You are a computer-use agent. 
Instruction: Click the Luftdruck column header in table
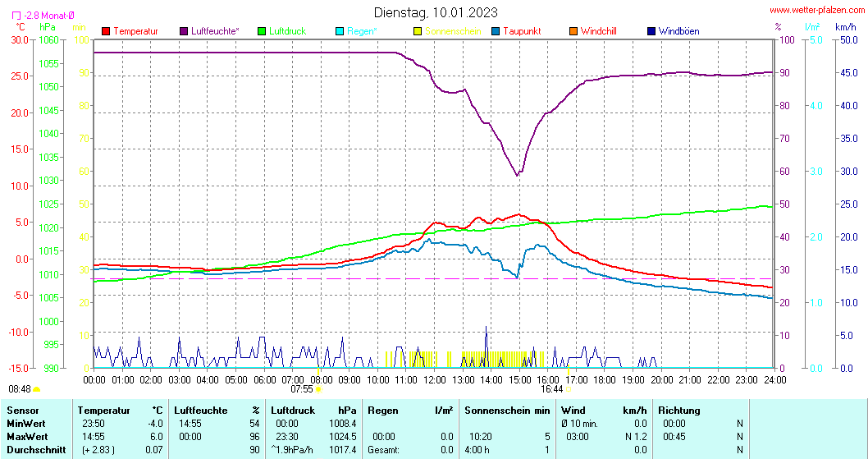click(293, 411)
